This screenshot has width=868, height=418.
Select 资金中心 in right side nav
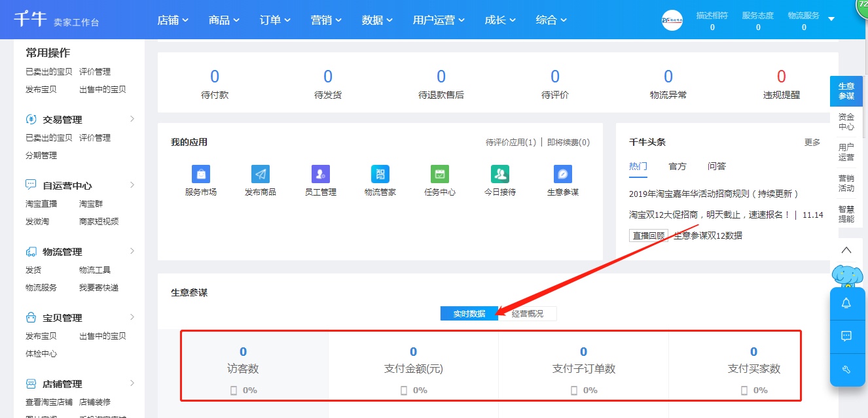(846, 122)
